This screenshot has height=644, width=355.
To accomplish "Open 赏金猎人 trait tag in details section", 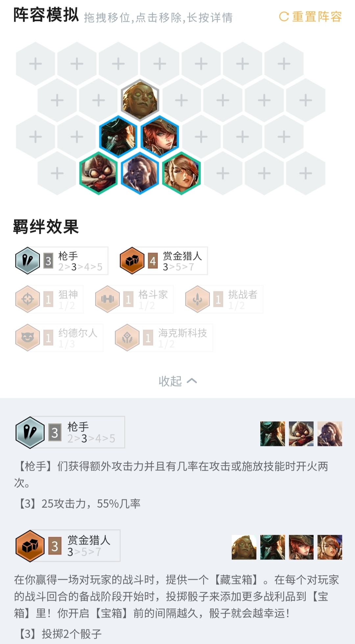I will tap(68, 546).
